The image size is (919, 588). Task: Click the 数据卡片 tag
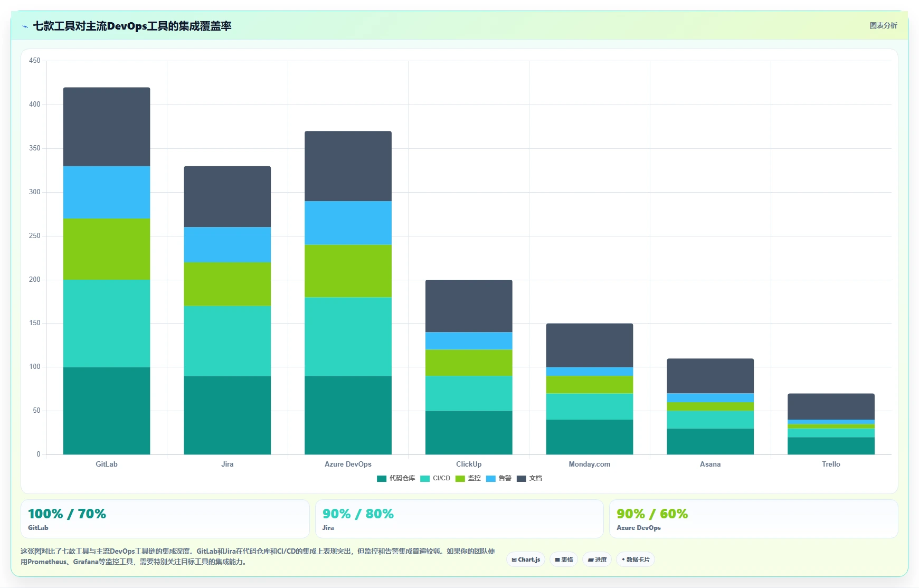click(636, 559)
